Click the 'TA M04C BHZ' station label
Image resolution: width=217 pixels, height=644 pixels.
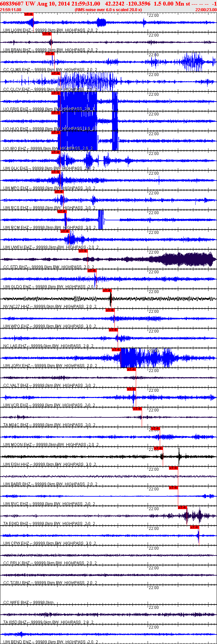click(16, 425)
